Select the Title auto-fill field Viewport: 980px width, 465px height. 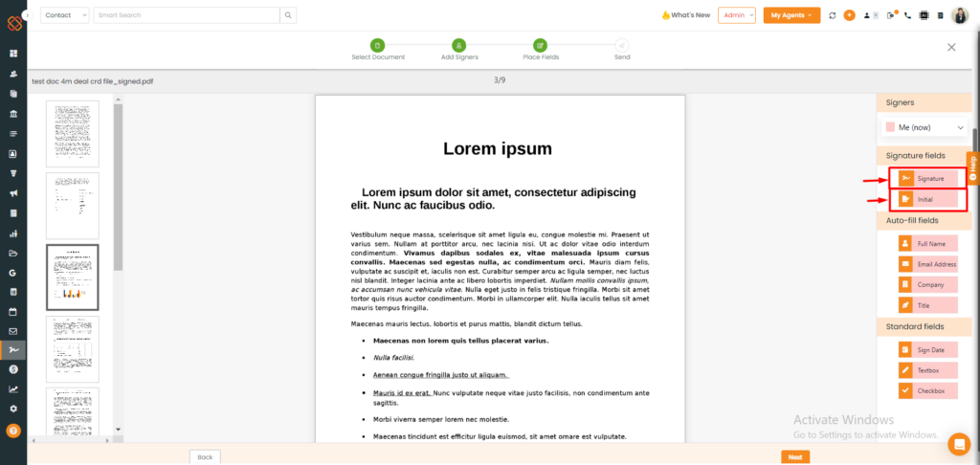tap(927, 305)
